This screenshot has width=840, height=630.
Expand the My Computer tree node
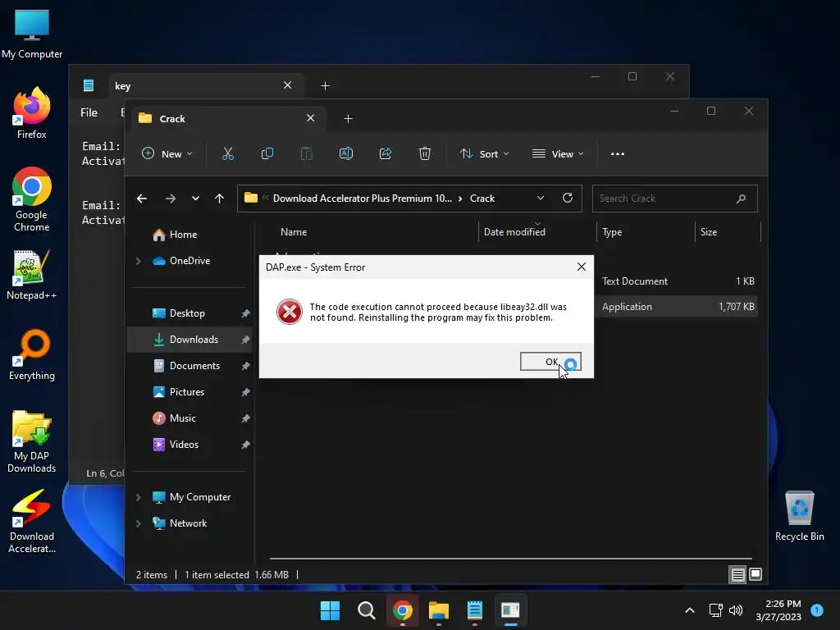pyautogui.click(x=138, y=497)
